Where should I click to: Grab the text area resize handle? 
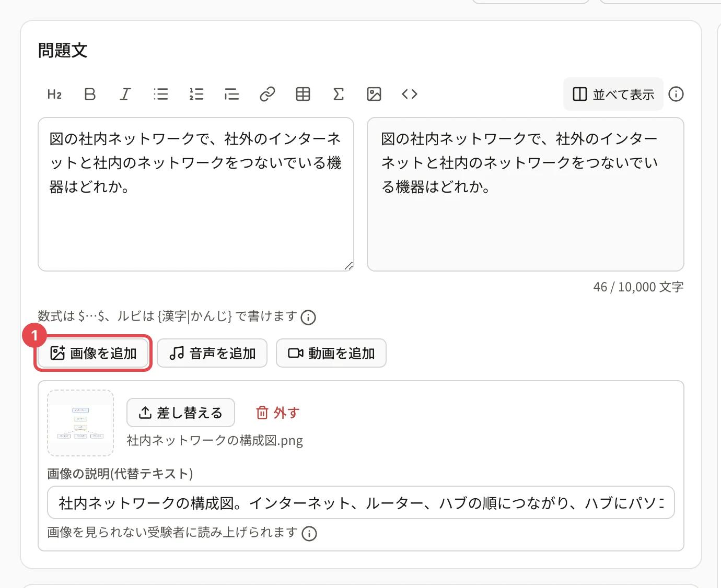pos(348,266)
